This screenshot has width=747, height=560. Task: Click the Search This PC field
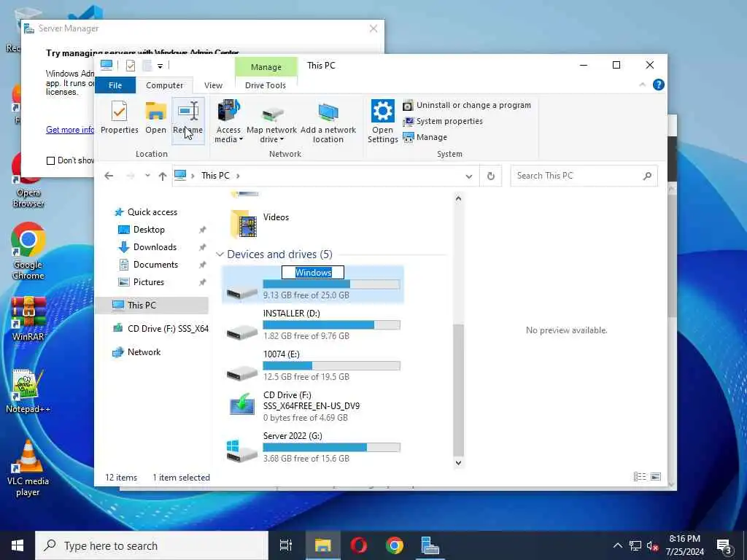(584, 176)
